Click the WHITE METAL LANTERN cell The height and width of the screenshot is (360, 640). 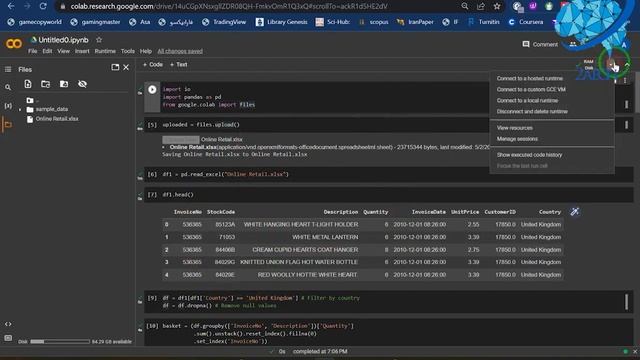coord(325,237)
